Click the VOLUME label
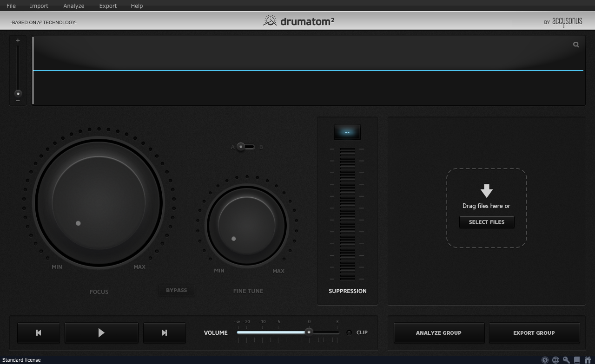Image resolution: width=595 pixels, height=364 pixels. click(x=216, y=332)
